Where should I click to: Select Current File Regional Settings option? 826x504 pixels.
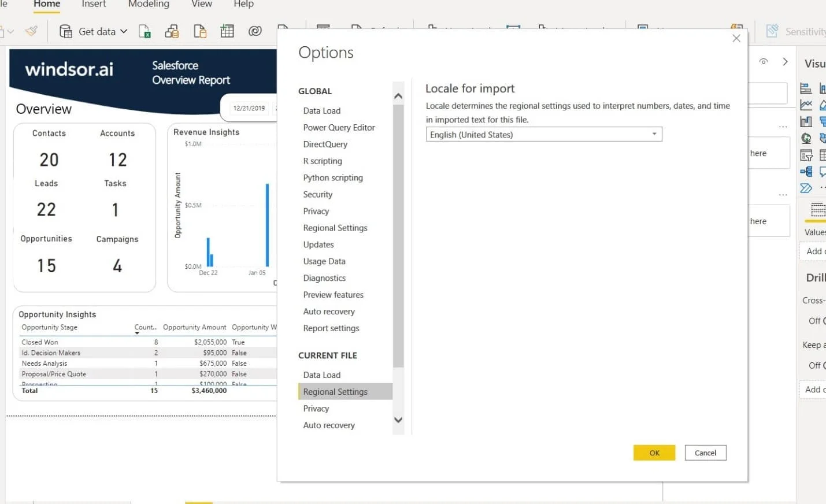click(x=345, y=391)
